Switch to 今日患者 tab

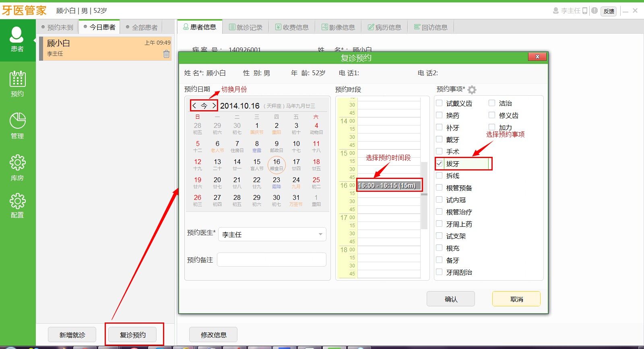point(99,27)
